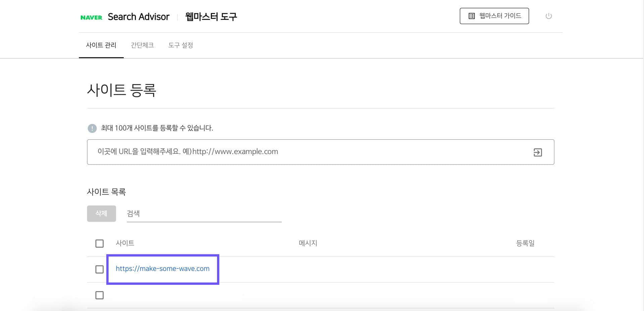
Task: Click the 사이트 column header
Action: click(x=125, y=243)
